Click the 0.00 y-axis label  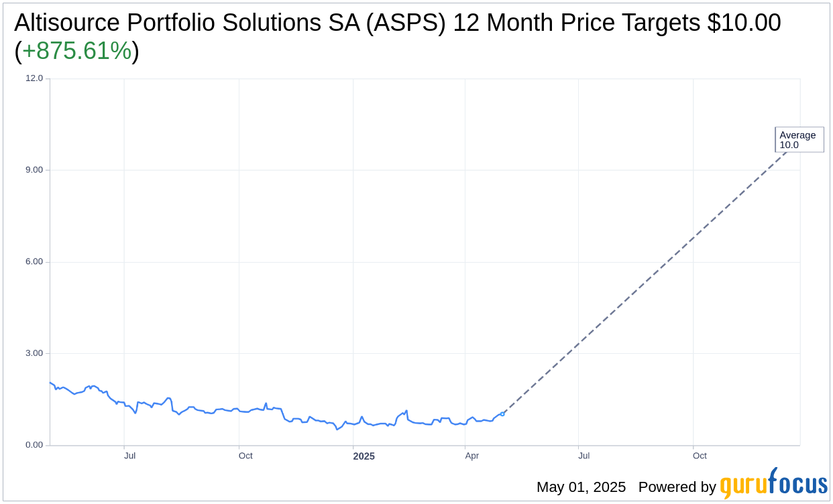coord(34,445)
